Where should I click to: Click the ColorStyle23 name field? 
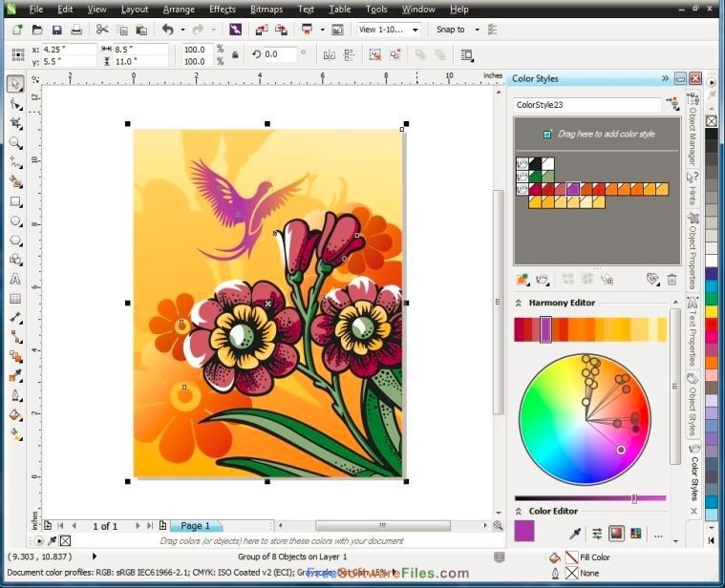coord(587,105)
